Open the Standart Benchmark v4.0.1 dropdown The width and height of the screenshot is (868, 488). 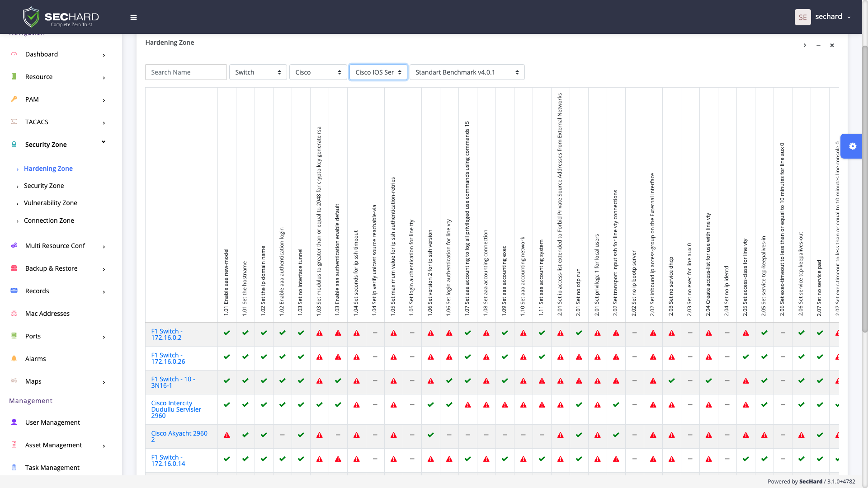pos(467,72)
